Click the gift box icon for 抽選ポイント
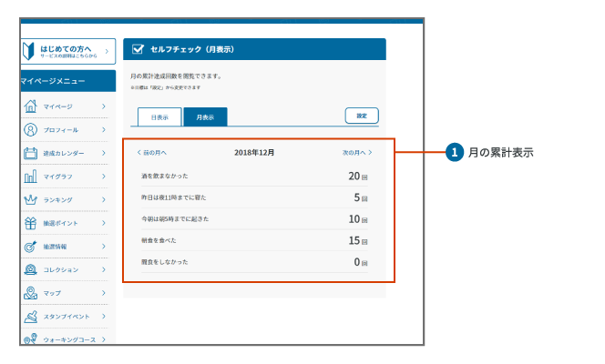 click(30, 223)
